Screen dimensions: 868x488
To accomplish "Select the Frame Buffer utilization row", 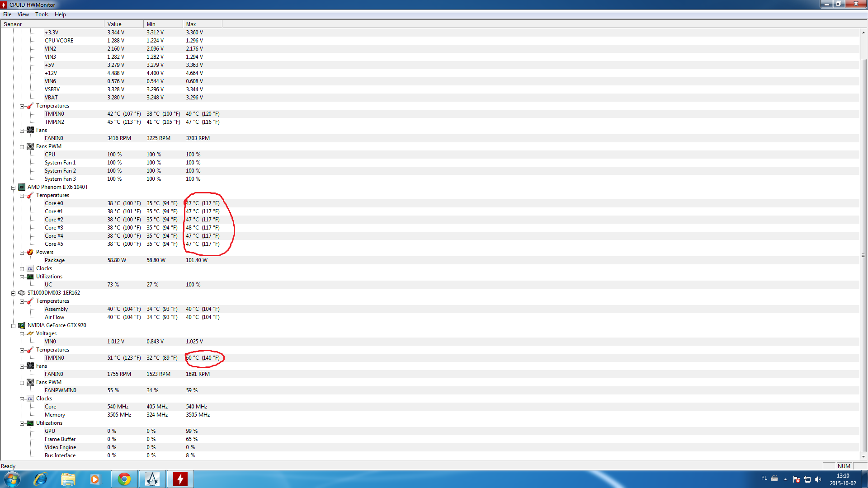I will tap(430, 439).
